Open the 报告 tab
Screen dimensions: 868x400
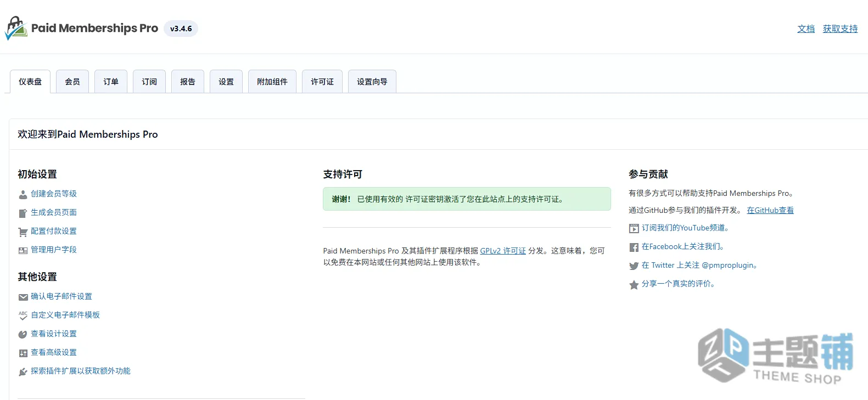(188, 82)
